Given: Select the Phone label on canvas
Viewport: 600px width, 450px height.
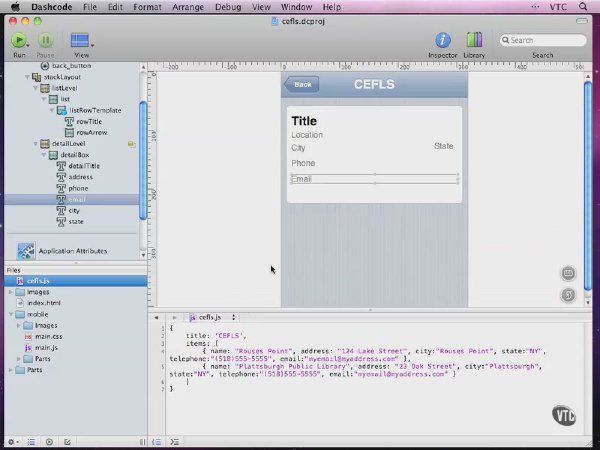Looking at the screenshot, I should [303, 163].
